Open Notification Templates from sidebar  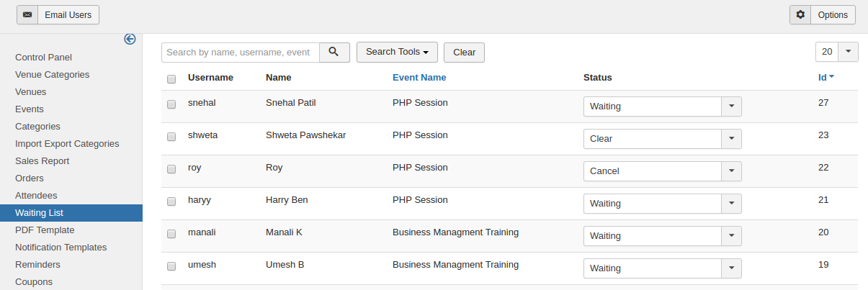pos(61,247)
